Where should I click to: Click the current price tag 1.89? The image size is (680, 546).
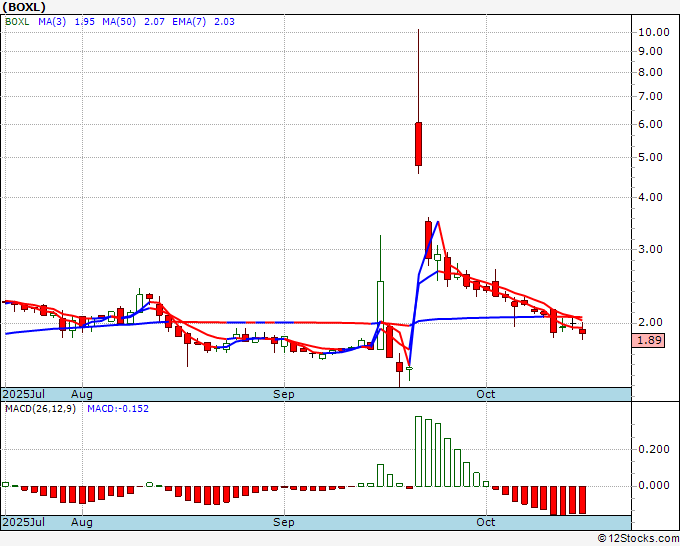pyautogui.click(x=648, y=340)
